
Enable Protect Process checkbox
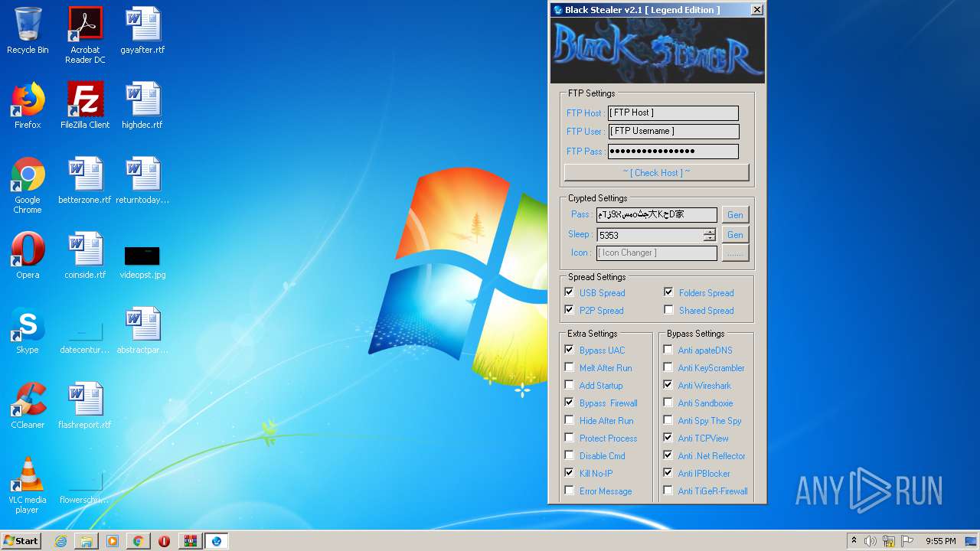(x=569, y=438)
